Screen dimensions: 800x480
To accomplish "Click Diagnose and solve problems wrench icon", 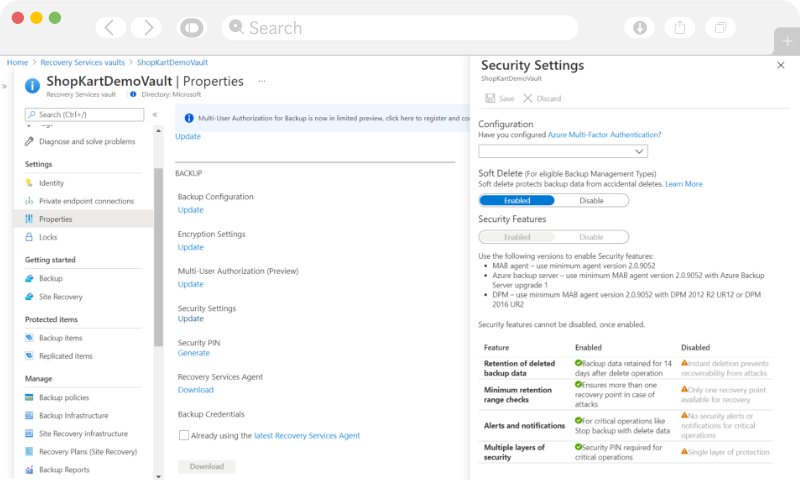I will tap(29, 141).
